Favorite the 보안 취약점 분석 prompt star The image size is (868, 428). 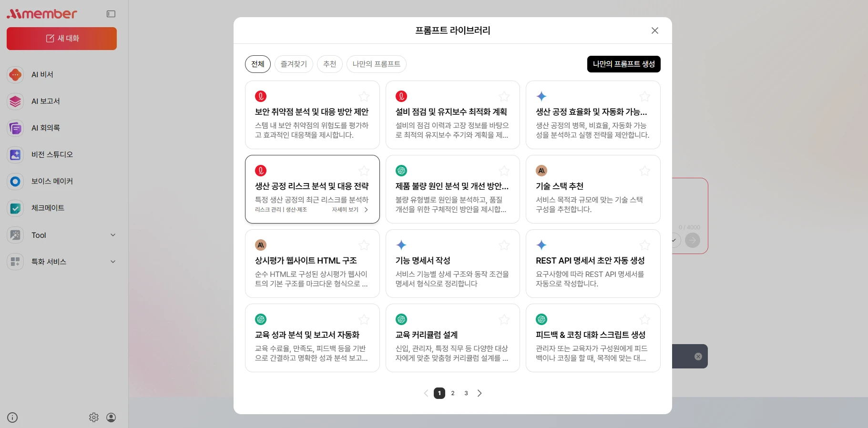click(x=364, y=97)
